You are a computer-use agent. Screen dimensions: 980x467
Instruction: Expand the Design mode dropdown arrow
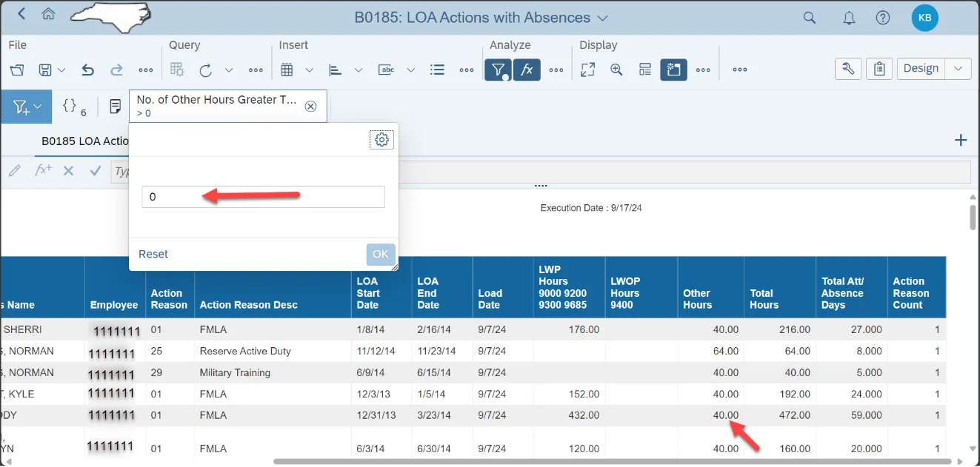coord(958,68)
